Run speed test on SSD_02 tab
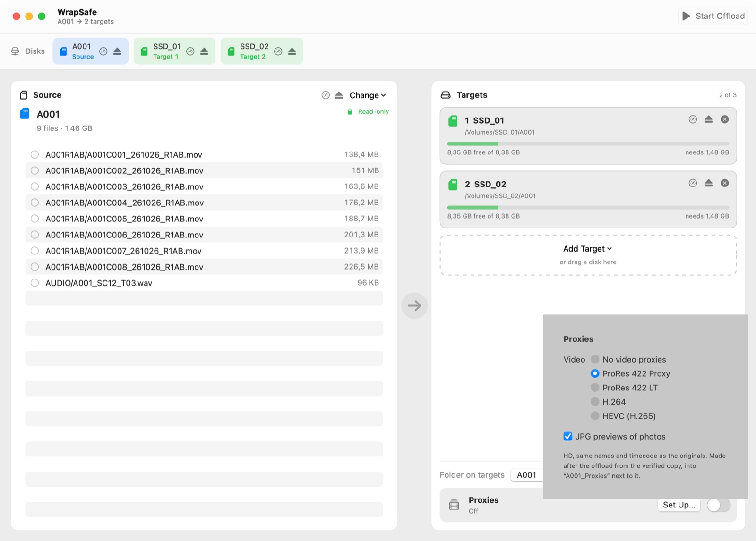Screen dimensions: 756x541 click(278, 51)
